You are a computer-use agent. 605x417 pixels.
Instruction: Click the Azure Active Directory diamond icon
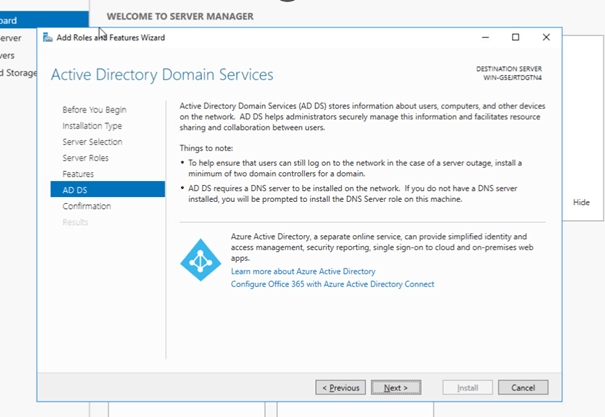coord(200,258)
